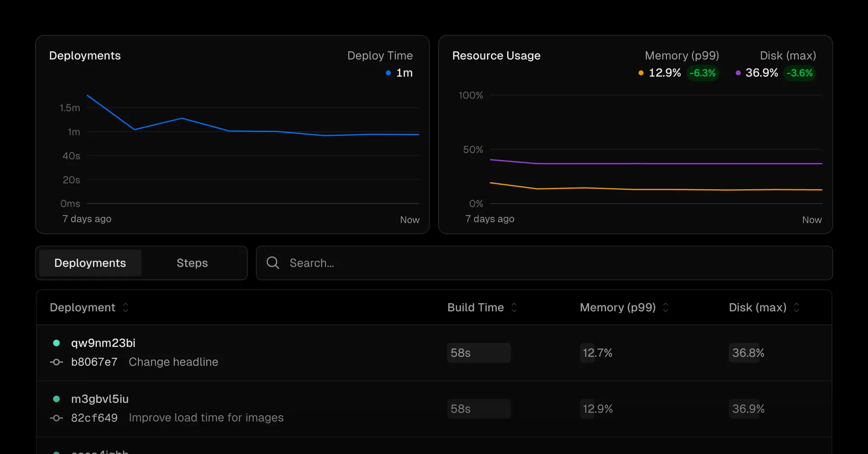Viewport: 868px width, 454px height.
Task: Click the purple Disk legend dot
Action: (x=738, y=73)
